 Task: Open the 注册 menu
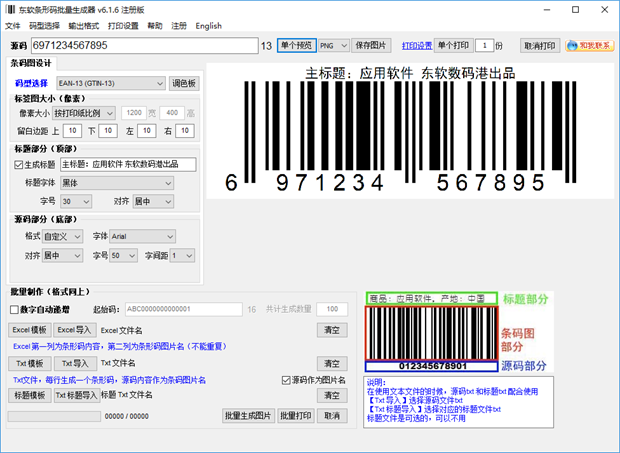tap(179, 26)
